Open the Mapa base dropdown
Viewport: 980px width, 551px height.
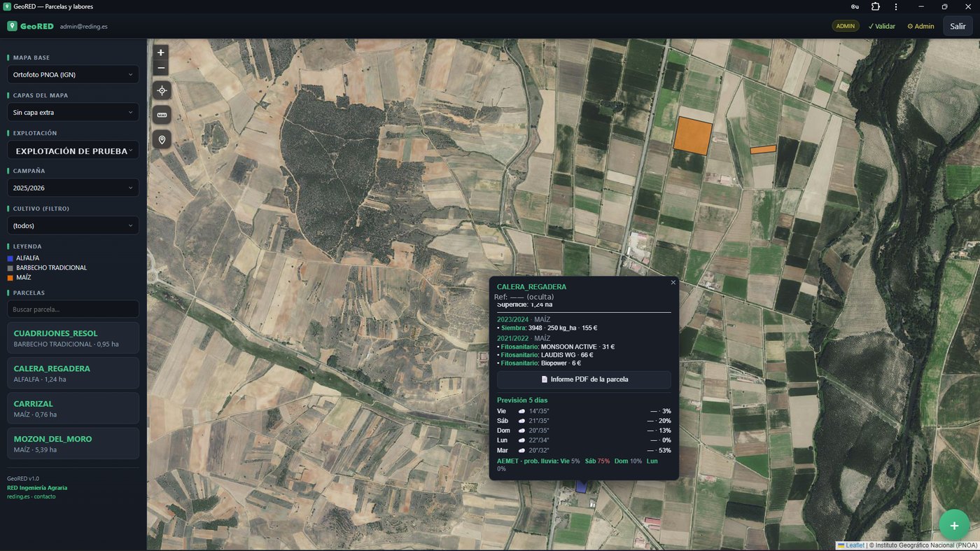click(x=73, y=74)
